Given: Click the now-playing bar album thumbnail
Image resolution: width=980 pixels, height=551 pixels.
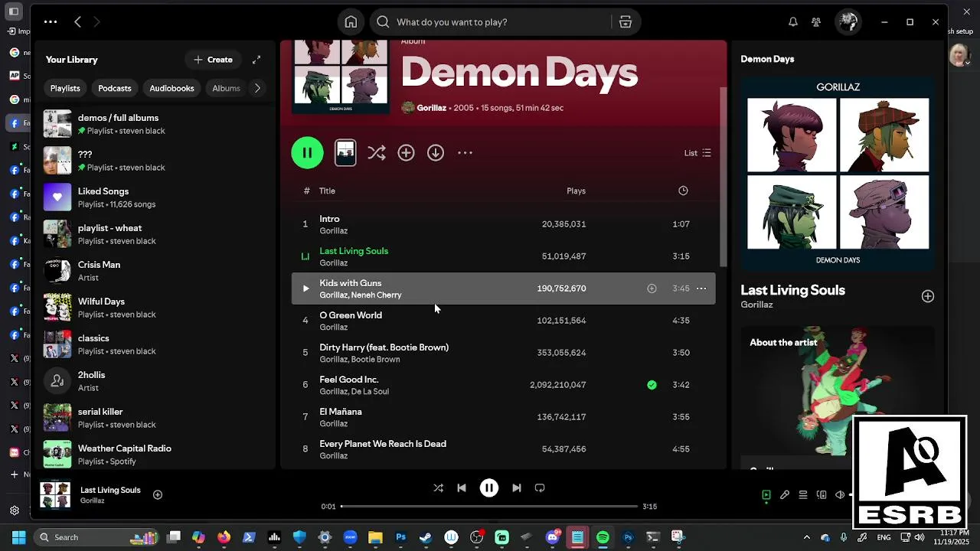Looking at the screenshot, I should pos(55,495).
